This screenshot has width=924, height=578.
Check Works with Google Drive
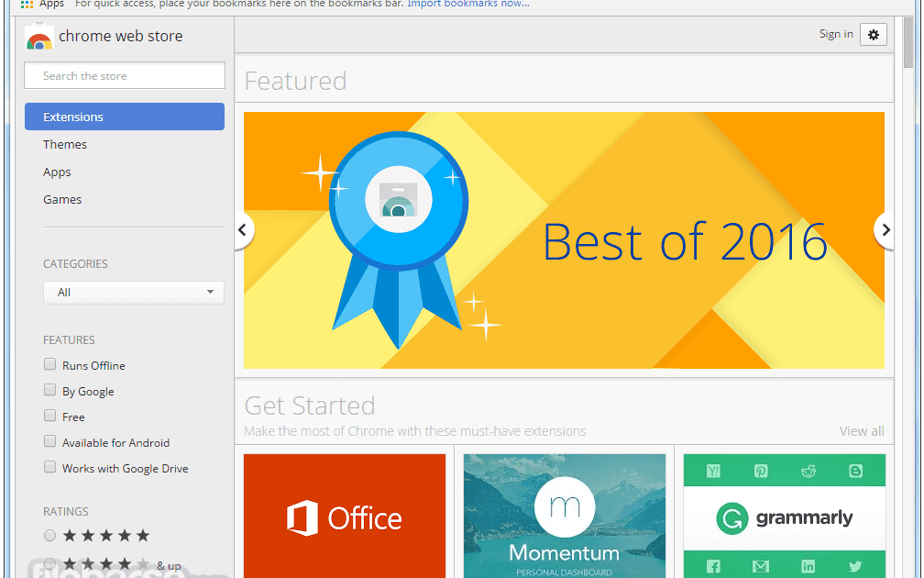pyautogui.click(x=50, y=467)
